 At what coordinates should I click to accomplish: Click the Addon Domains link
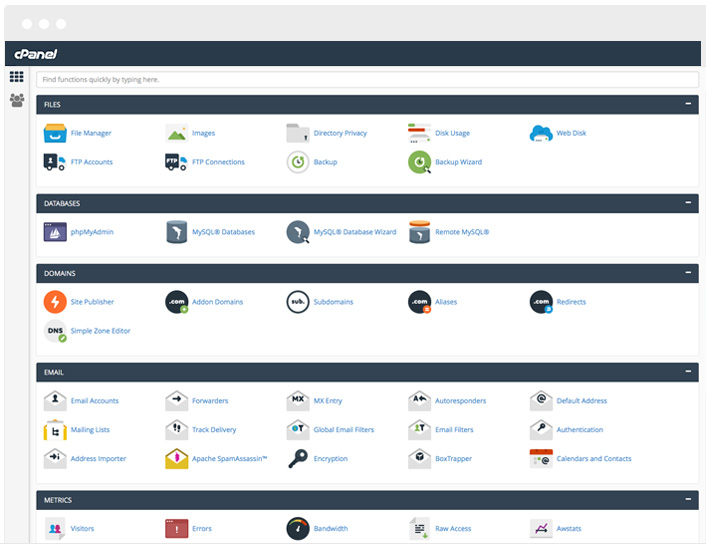pos(217,302)
